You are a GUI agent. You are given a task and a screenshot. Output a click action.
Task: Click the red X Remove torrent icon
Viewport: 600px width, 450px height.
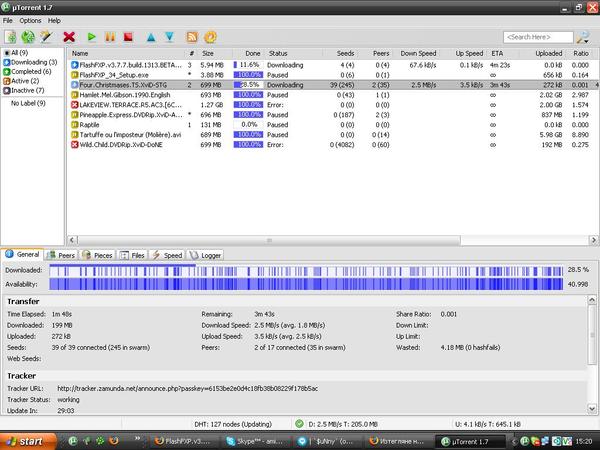[x=69, y=37]
